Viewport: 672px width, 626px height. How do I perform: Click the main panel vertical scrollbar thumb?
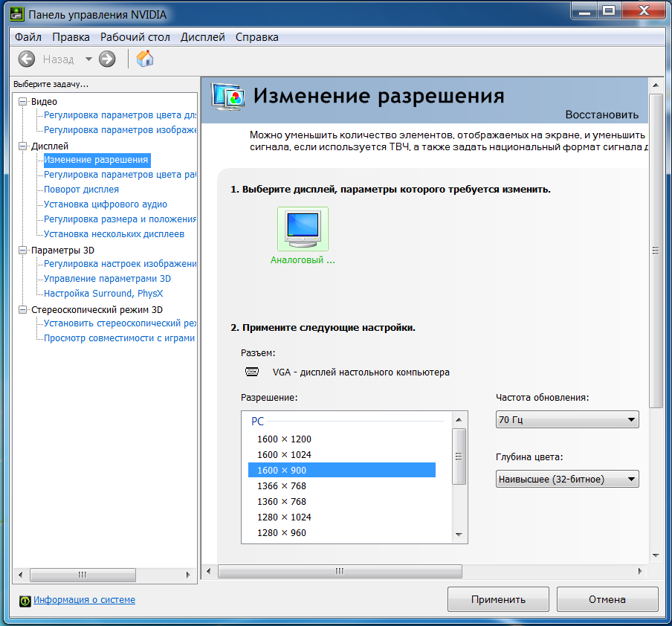656,251
